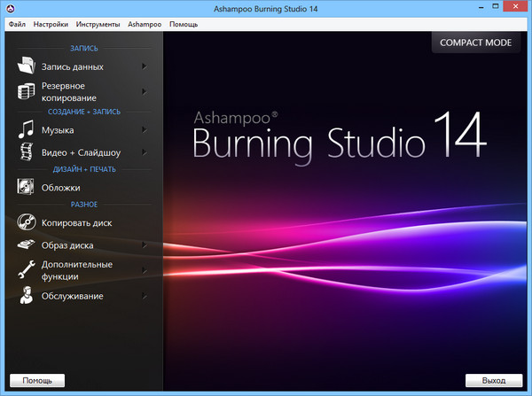
Task: Click the Образ диска drive icon
Action: (26, 245)
